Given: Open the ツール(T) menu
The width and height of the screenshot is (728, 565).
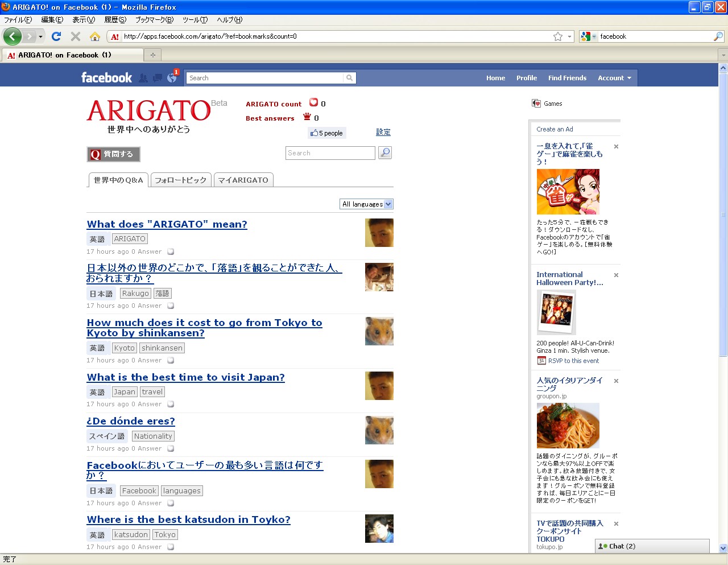Looking at the screenshot, I should (x=195, y=20).
